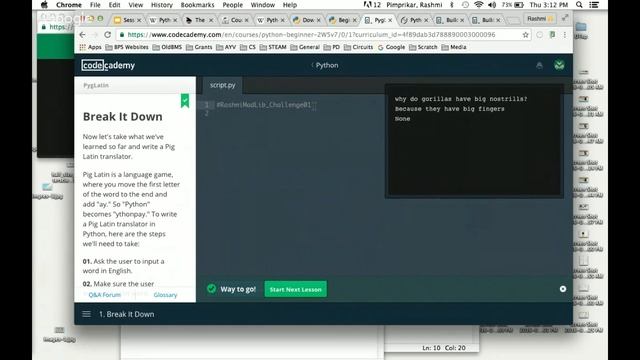Open the File menu
The width and height of the screenshot is (640, 360).
coord(95,5)
